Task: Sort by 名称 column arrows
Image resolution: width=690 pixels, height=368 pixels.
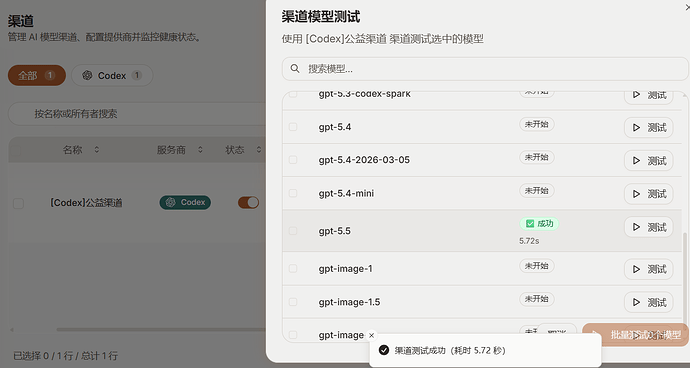Action: pyautogui.click(x=96, y=150)
